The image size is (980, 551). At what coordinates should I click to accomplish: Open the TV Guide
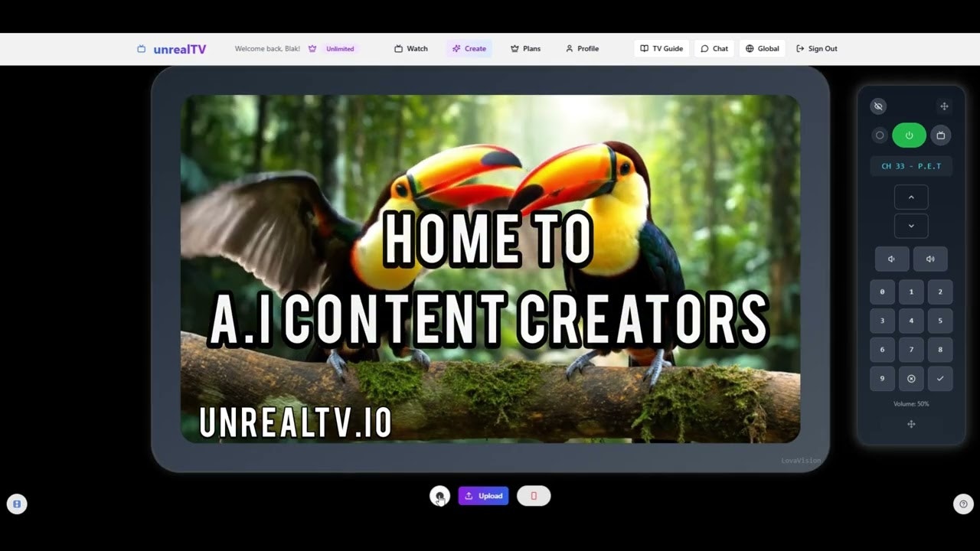(x=662, y=49)
